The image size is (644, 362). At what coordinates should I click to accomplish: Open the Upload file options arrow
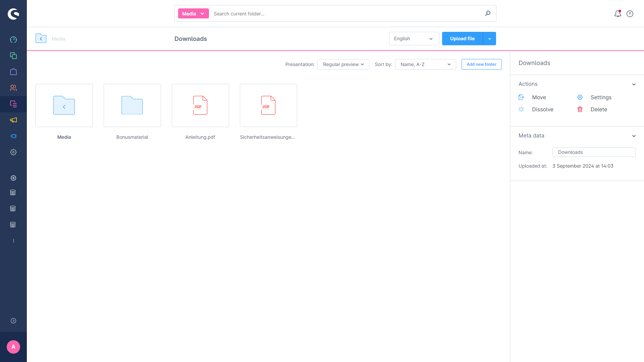[489, 39]
